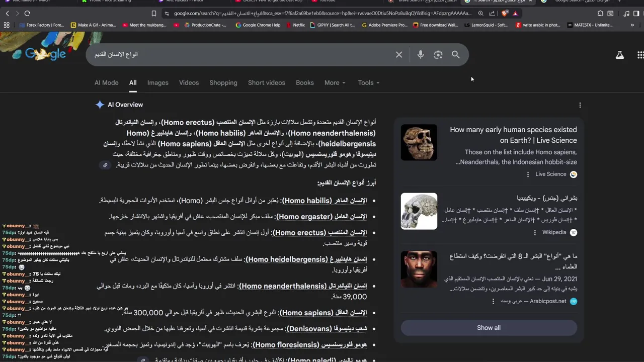Click the Live Science skull thumbnail
The height and width of the screenshot is (362, 644).
419,143
